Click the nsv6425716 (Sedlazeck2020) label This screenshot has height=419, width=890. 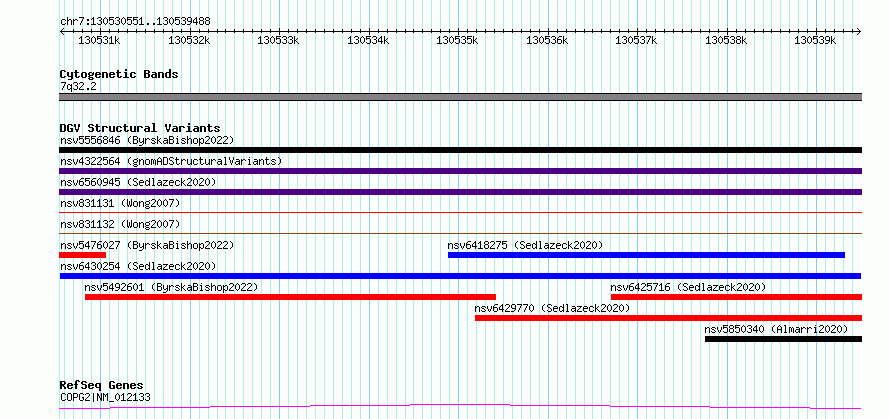[x=688, y=287]
